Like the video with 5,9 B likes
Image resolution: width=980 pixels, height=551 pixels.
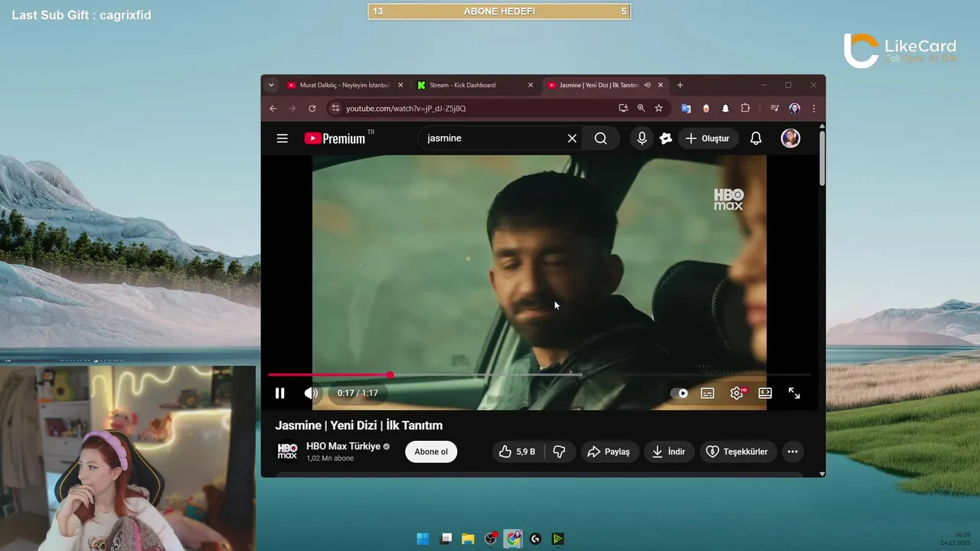coord(517,452)
